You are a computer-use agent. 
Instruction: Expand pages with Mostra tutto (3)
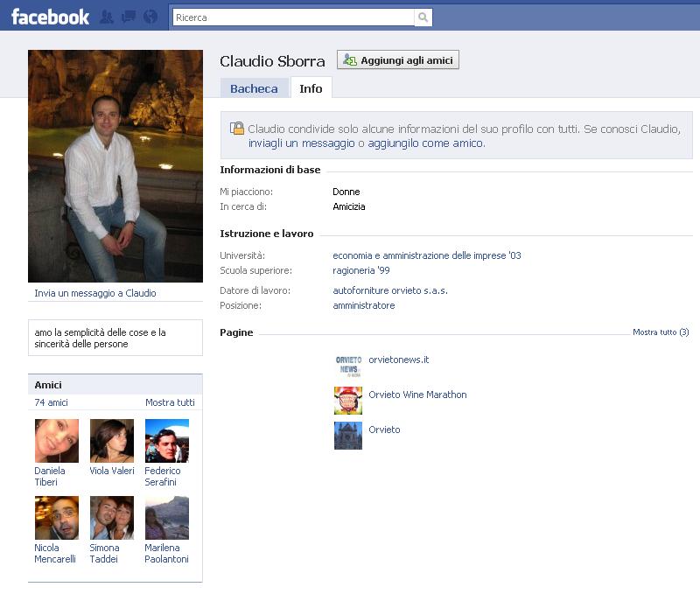point(660,332)
